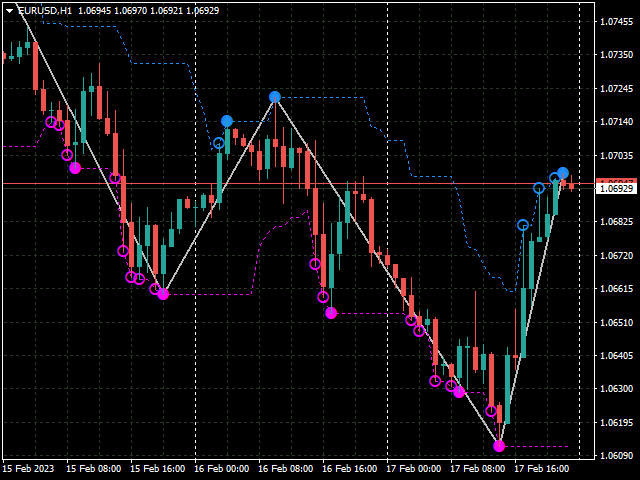Select the filled blue swing-high marker at 1.07245

click(275, 97)
